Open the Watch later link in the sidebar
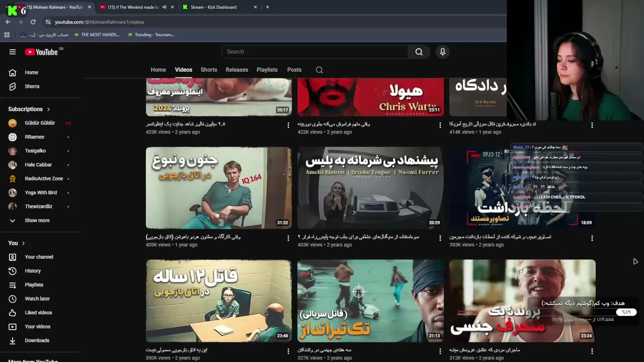Screen dimensions: 644x362 (x=37, y=299)
